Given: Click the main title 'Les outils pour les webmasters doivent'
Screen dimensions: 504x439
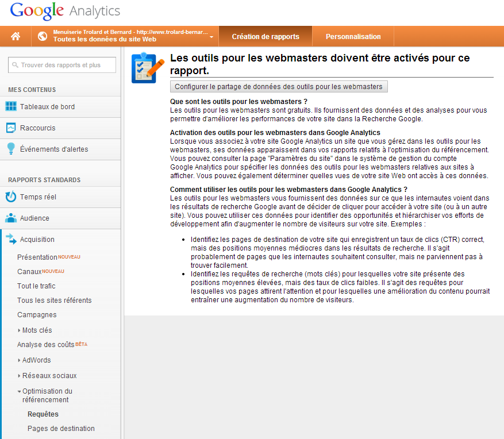Looking at the screenshot, I should click(320, 64).
